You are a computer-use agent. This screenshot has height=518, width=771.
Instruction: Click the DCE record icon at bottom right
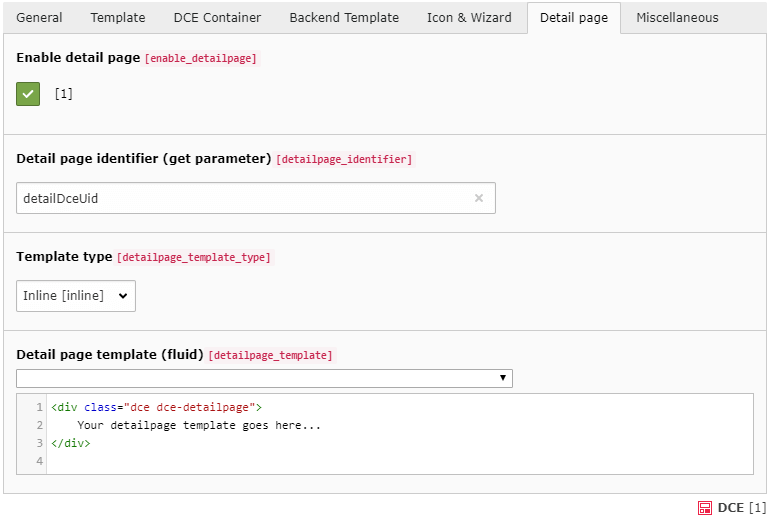pos(705,508)
